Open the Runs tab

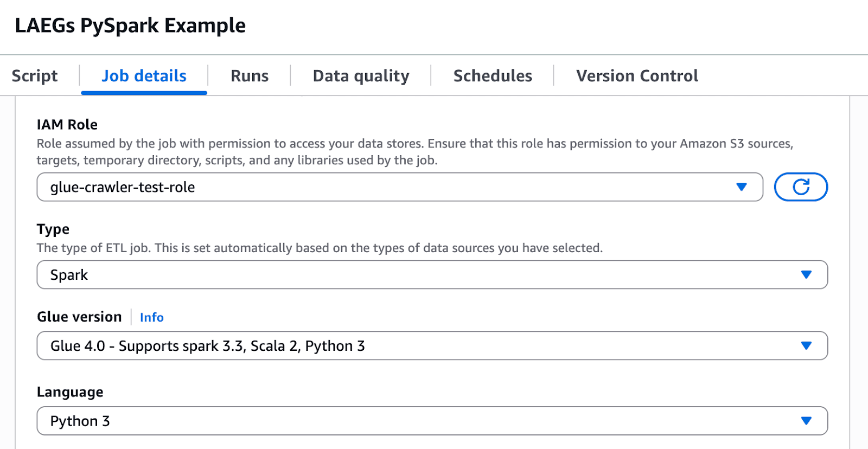250,76
